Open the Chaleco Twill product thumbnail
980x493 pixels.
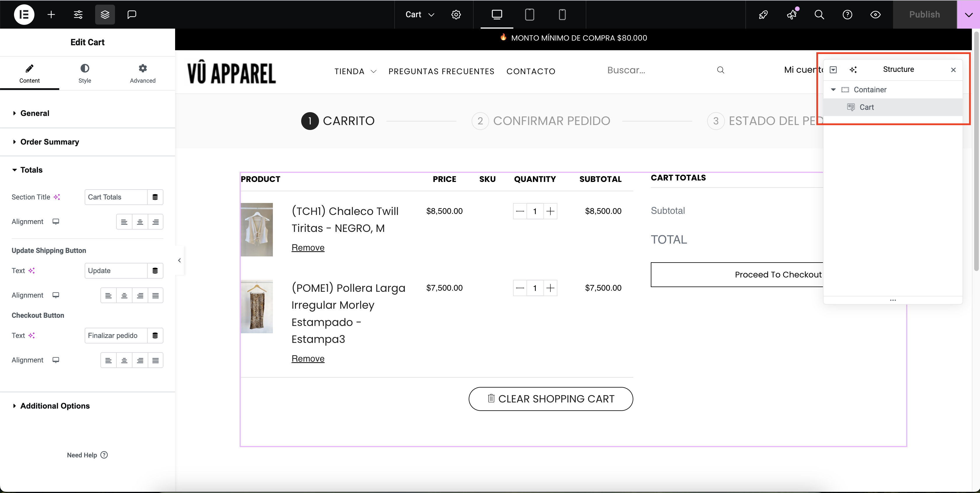pyautogui.click(x=257, y=230)
